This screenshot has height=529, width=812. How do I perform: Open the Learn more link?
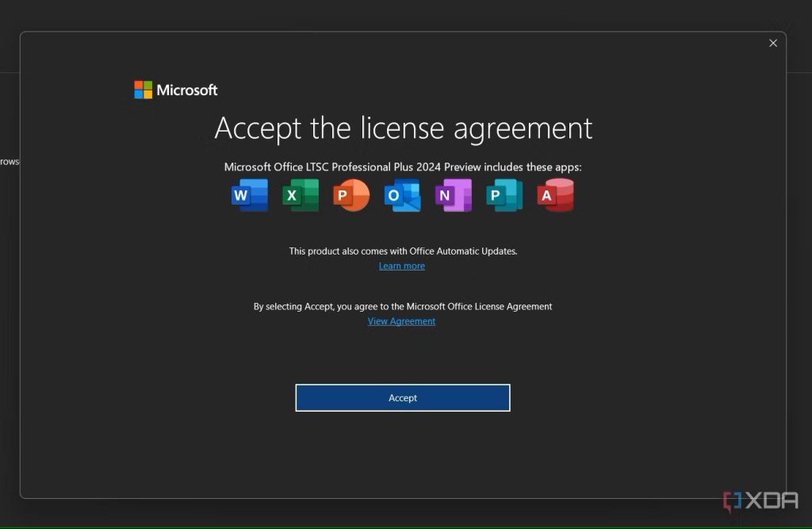(402, 266)
